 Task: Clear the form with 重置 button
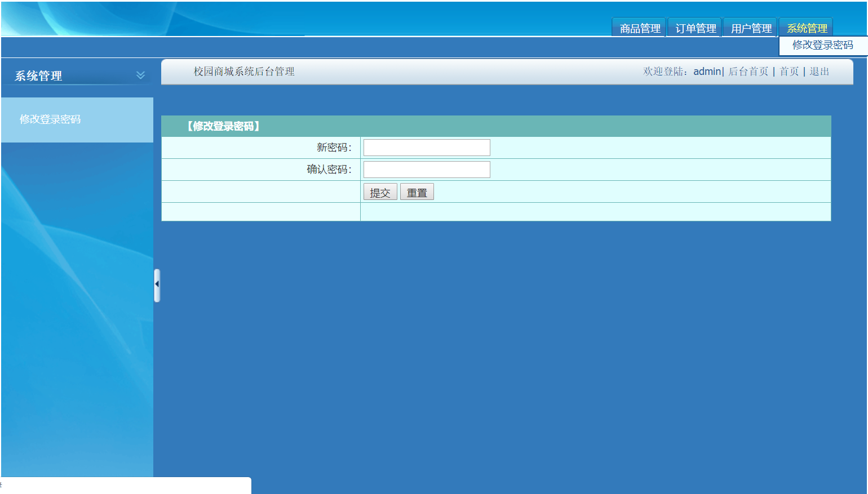[x=417, y=192]
